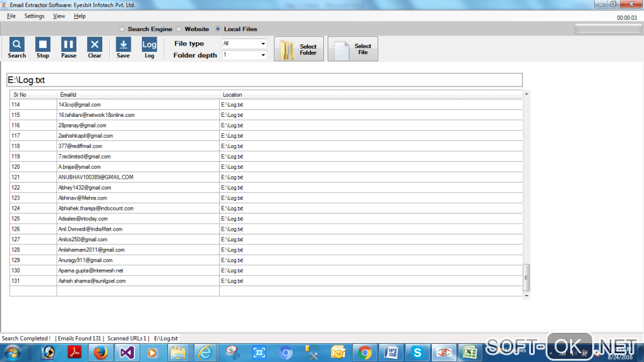Open Excel from the taskbar
Image resolution: width=644 pixels, height=362 pixels.
pyautogui.click(x=470, y=353)
